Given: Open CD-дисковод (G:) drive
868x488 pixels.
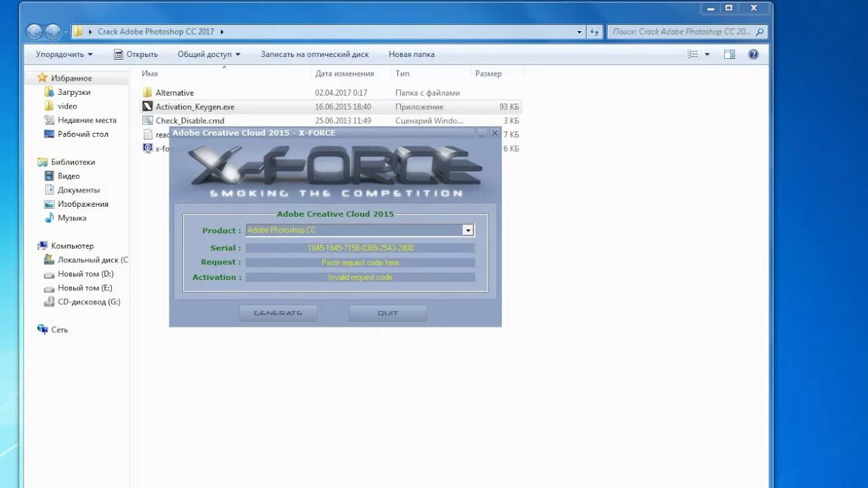Looking at the screenshot, I should pos(89,302).
